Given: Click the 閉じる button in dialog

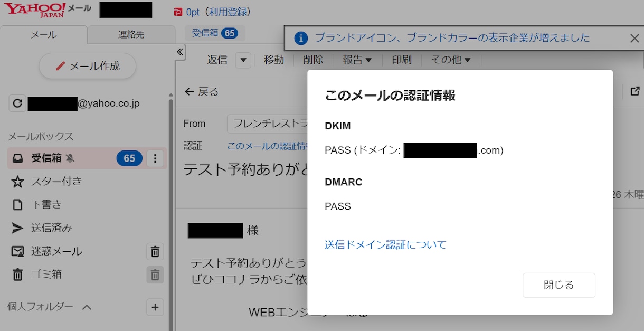Looking at the screenshot, I should point(559,285).
